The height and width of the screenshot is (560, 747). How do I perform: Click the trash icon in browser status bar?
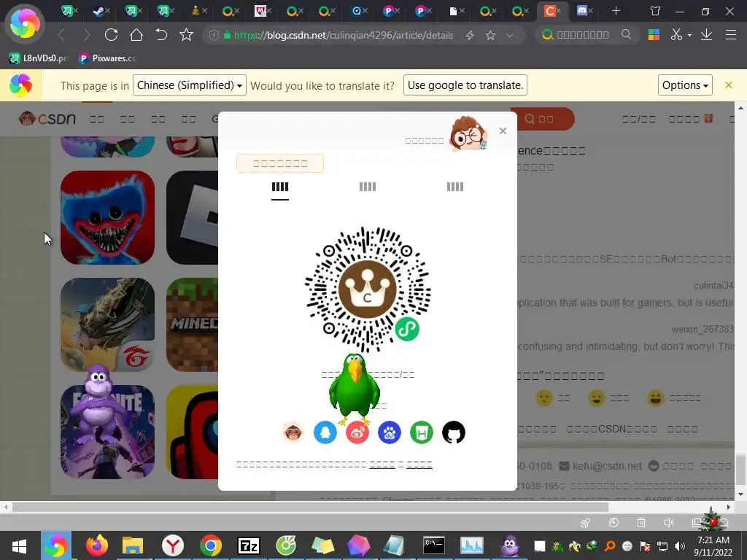(x=641, y=523)
